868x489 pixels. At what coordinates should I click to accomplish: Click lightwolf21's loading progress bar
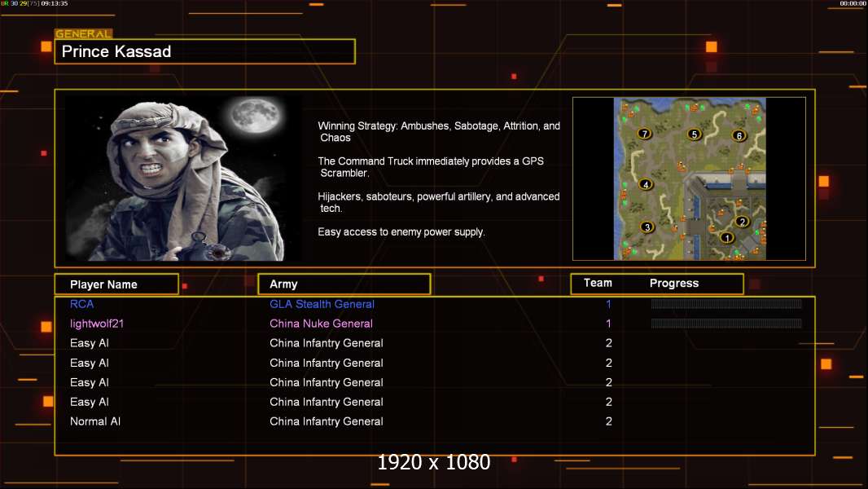pyautogui.click(x=726, y=323)
